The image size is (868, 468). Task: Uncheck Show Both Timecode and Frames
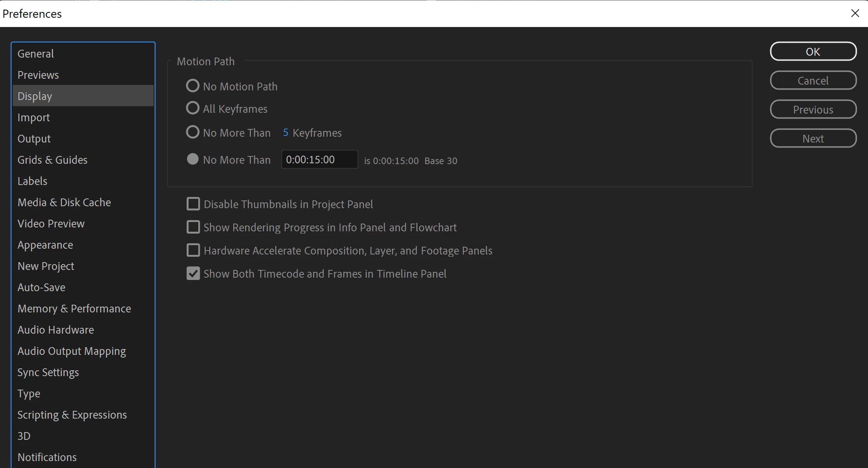coord(193,273)
